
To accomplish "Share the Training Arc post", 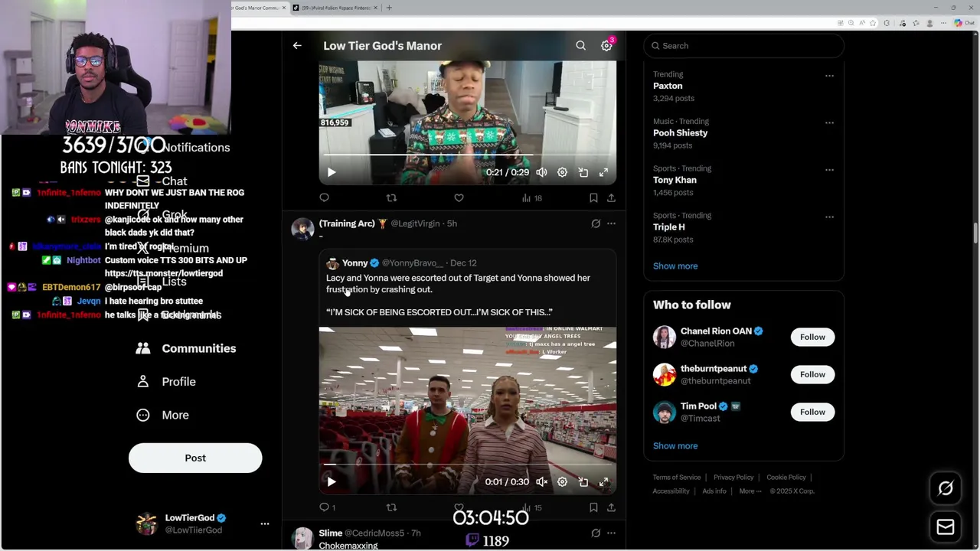I will pos(611,507).
